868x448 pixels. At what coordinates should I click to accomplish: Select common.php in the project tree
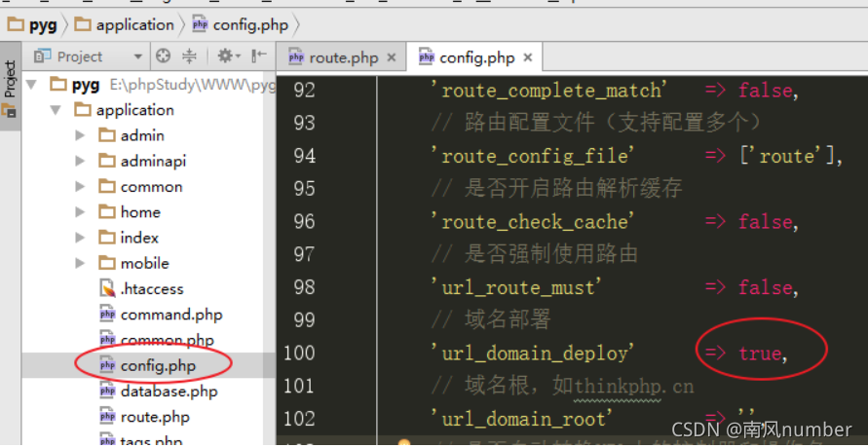coord(168,340)
